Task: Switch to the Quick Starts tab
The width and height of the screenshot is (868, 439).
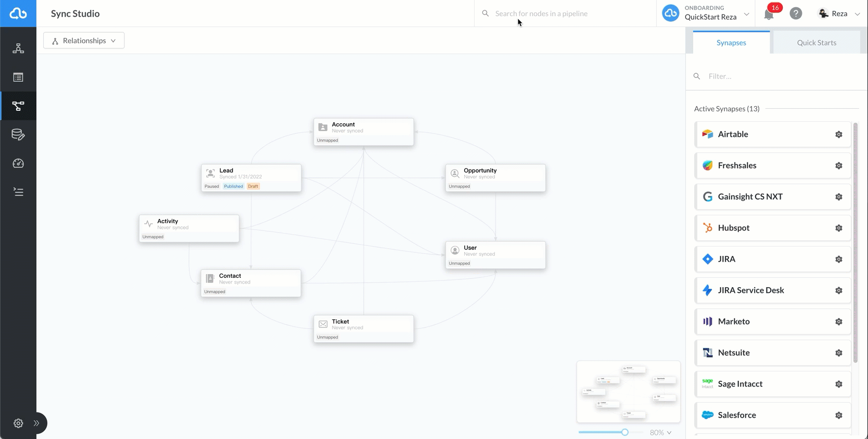Action: click(x=816, y=43)
